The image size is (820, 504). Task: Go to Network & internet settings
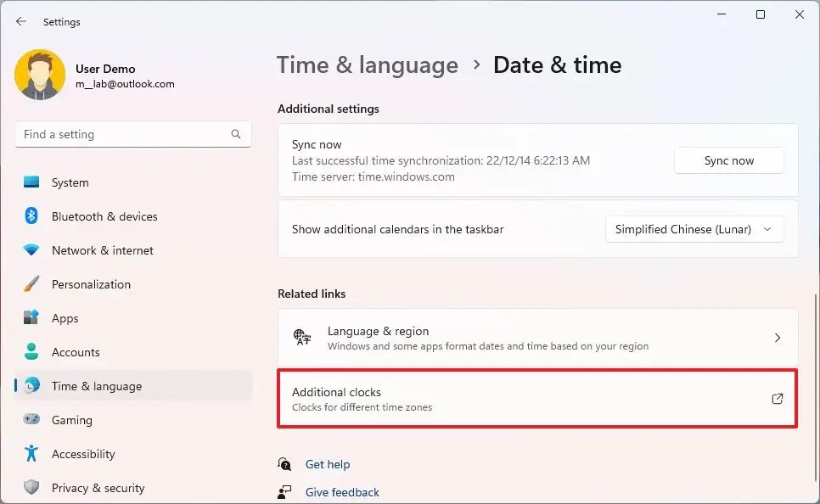(x=133, y=250)
